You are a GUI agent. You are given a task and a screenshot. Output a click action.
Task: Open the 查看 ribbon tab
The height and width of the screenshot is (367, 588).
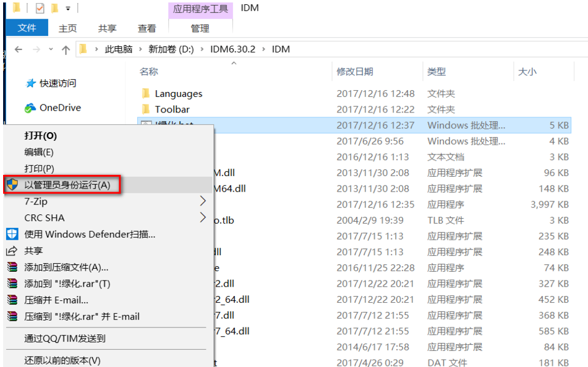tap(147, 28)
